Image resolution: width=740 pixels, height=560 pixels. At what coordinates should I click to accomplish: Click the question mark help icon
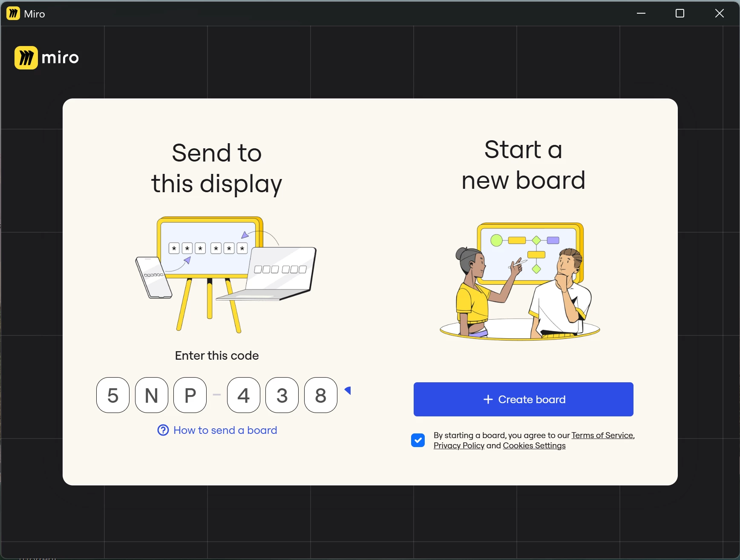[163, 430]
